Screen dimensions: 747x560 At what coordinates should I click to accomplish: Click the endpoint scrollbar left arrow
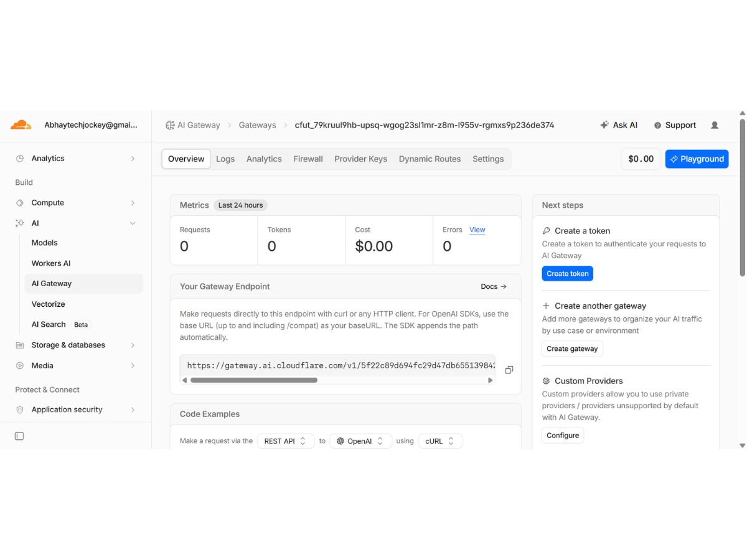185,380
